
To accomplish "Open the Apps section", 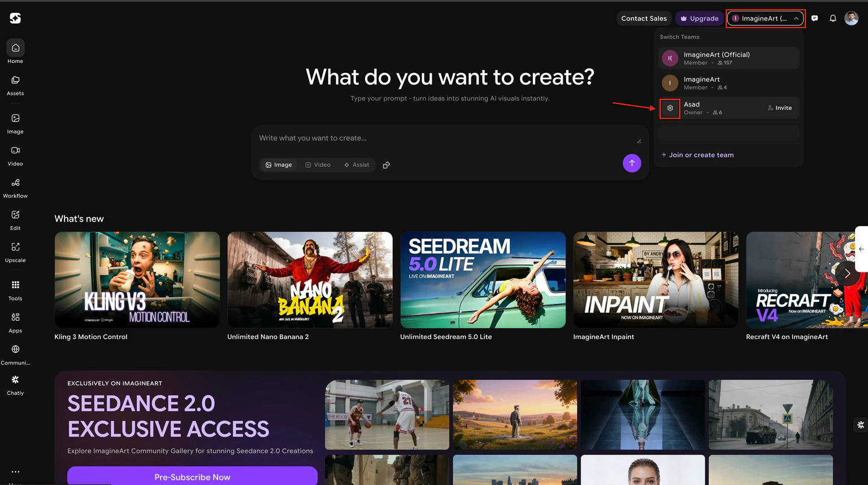I will [x=15, y=322].
